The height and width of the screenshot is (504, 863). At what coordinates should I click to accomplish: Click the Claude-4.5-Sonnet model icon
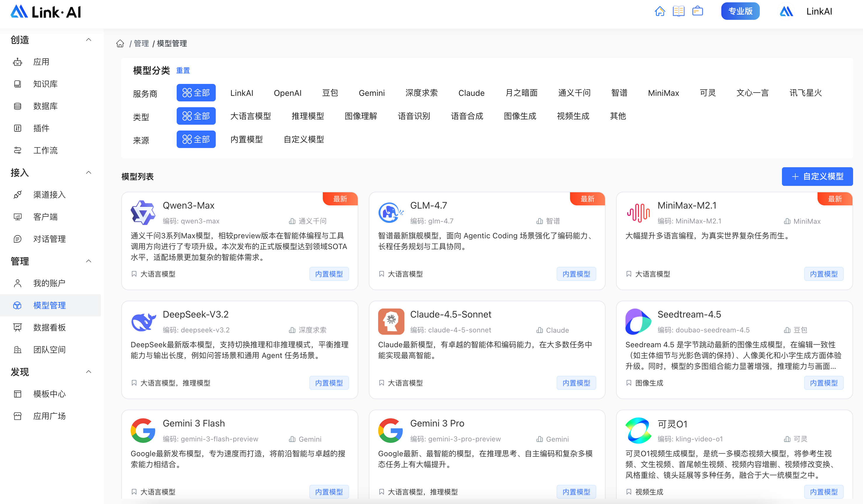391,321
